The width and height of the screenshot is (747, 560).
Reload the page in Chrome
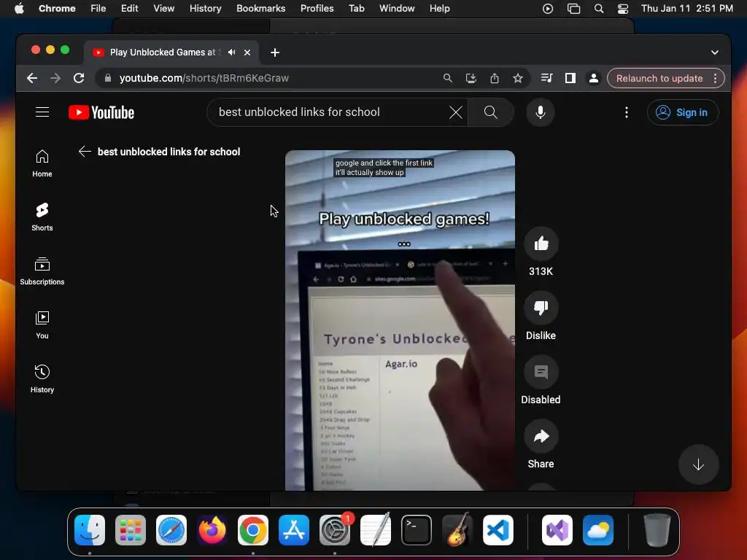(x=79, y=78)
